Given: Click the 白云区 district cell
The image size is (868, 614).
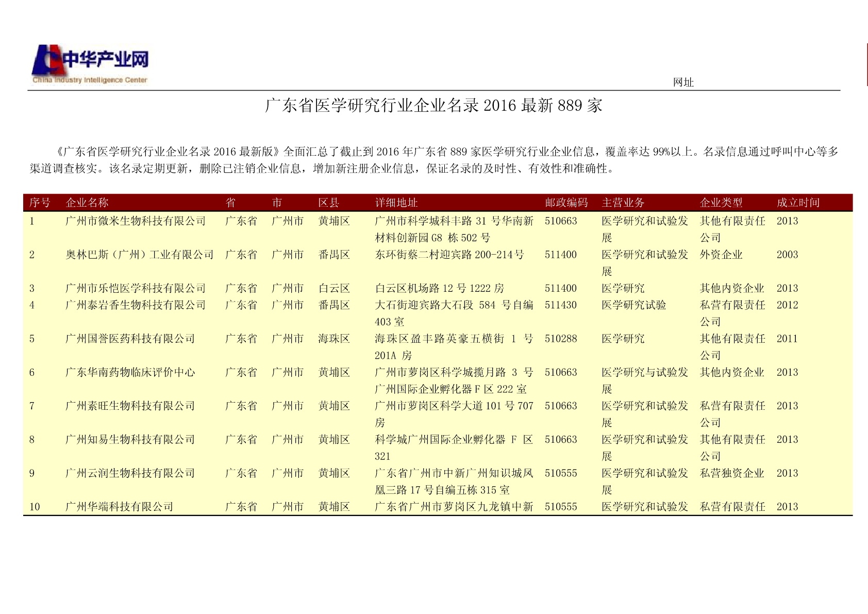Looking at the screenshot, I should [334, 288].
